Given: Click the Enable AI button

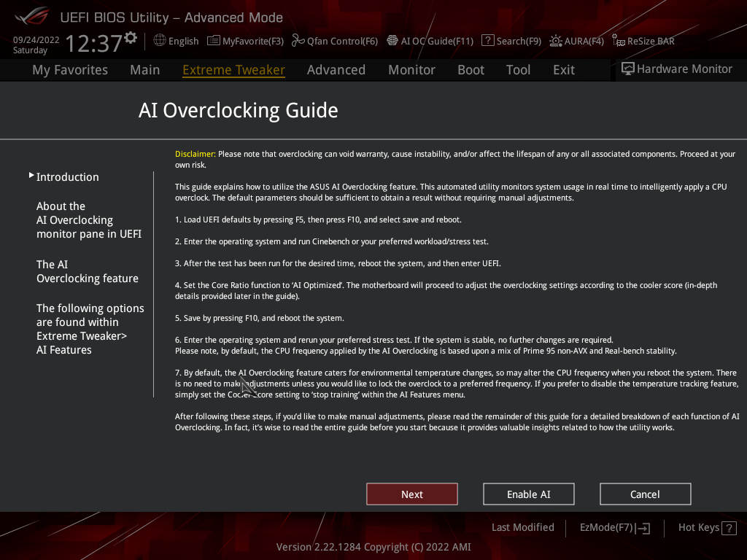Looking at the screenshot, I should [528, 494].
